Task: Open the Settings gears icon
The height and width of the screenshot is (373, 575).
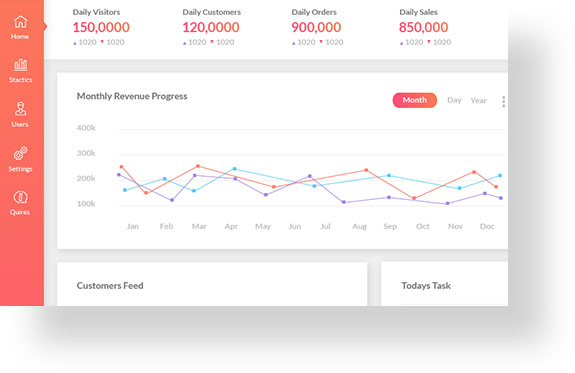Action: point(21,153)
